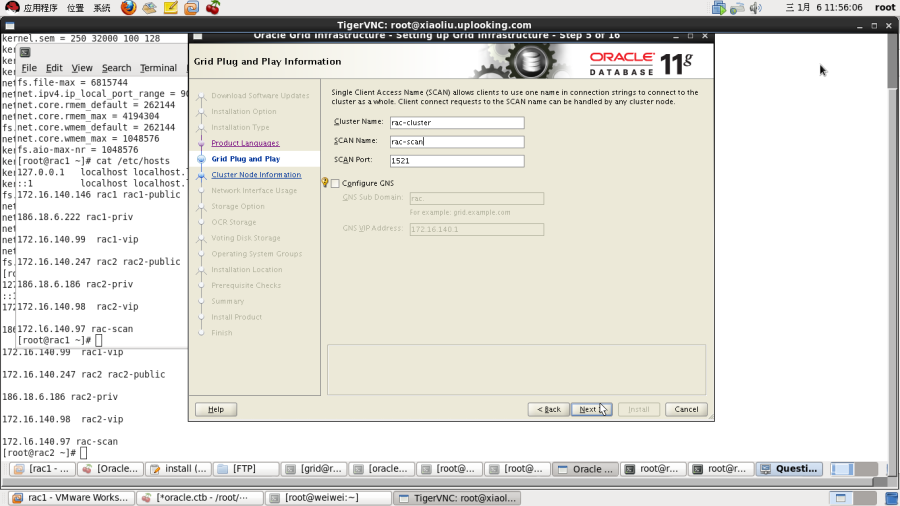The width and height of the screenshot is (900, 506).
Task: Open TigerVNC: root@xiaol... bottom panel window
Action: pos(457,498)
